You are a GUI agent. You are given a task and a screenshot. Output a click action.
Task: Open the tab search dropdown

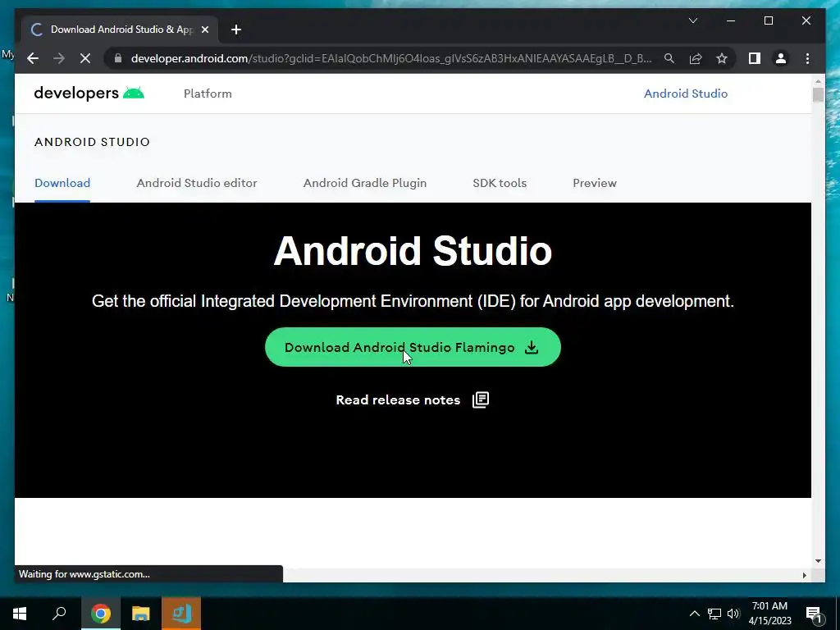click(x=692, y=21)
